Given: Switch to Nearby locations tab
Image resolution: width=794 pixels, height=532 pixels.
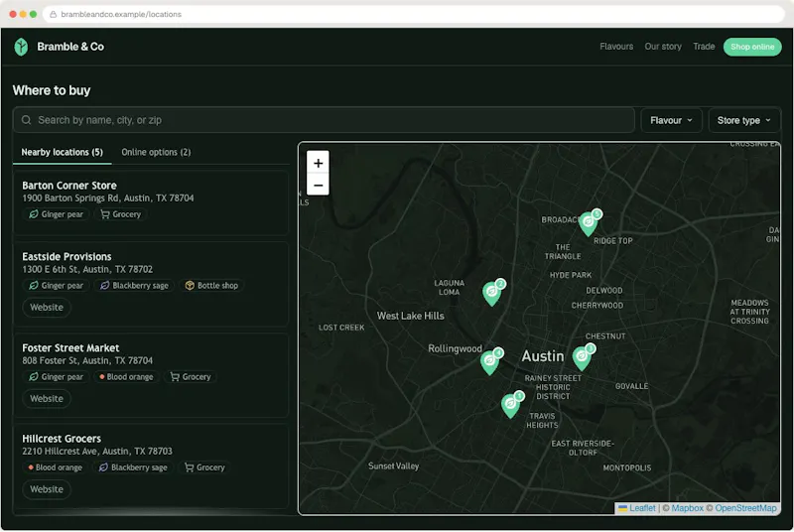Looking at the screenshot, I should (x=62, y=153).
